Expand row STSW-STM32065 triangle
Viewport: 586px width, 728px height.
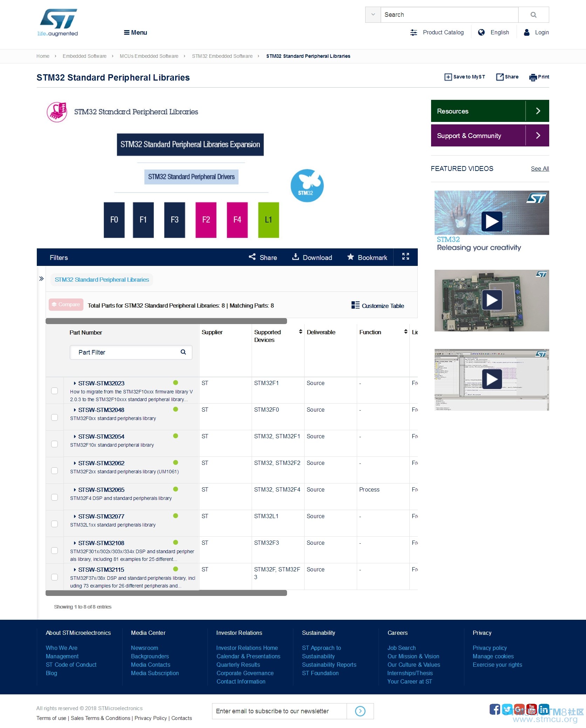point(75,490)
